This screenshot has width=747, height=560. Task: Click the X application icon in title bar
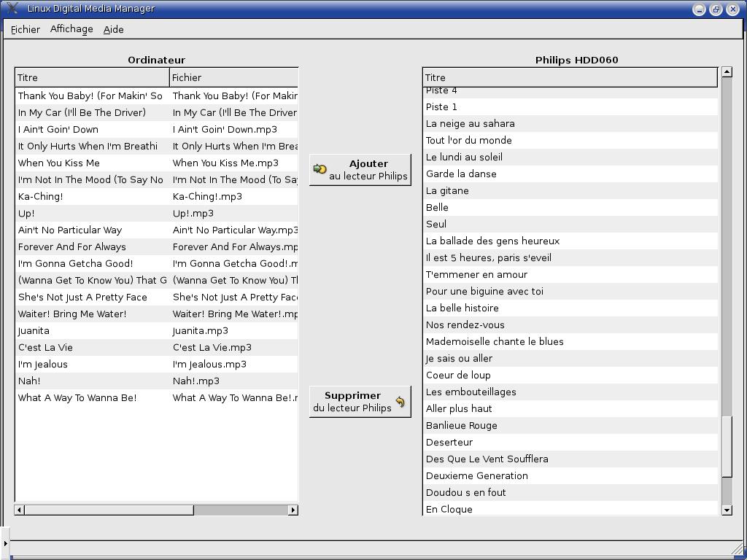12,9
